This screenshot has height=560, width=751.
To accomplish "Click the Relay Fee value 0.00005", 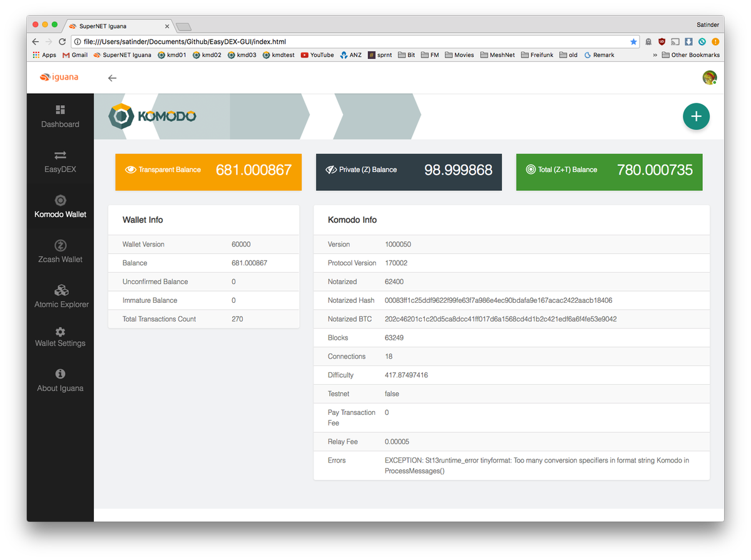I will point(397,442).
